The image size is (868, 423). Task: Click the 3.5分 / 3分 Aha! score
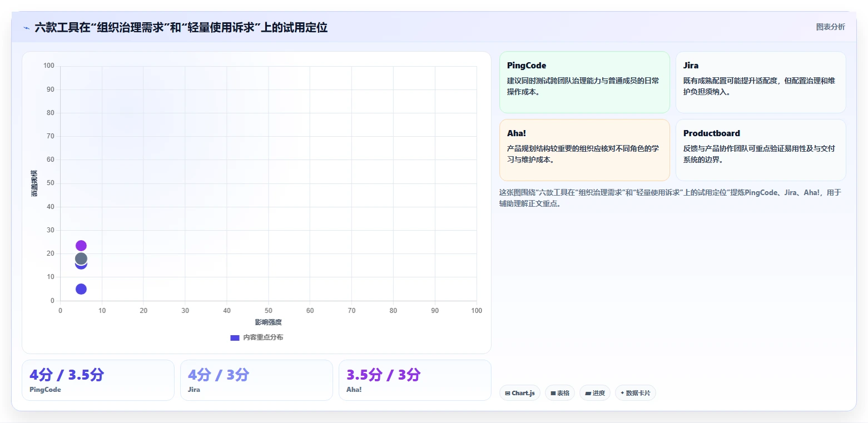coord(384,375)
